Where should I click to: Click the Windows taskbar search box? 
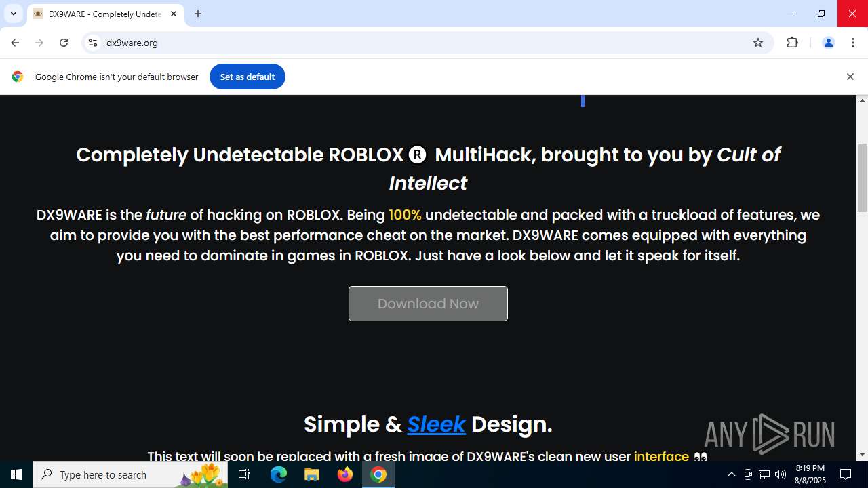tap(130, 474)
